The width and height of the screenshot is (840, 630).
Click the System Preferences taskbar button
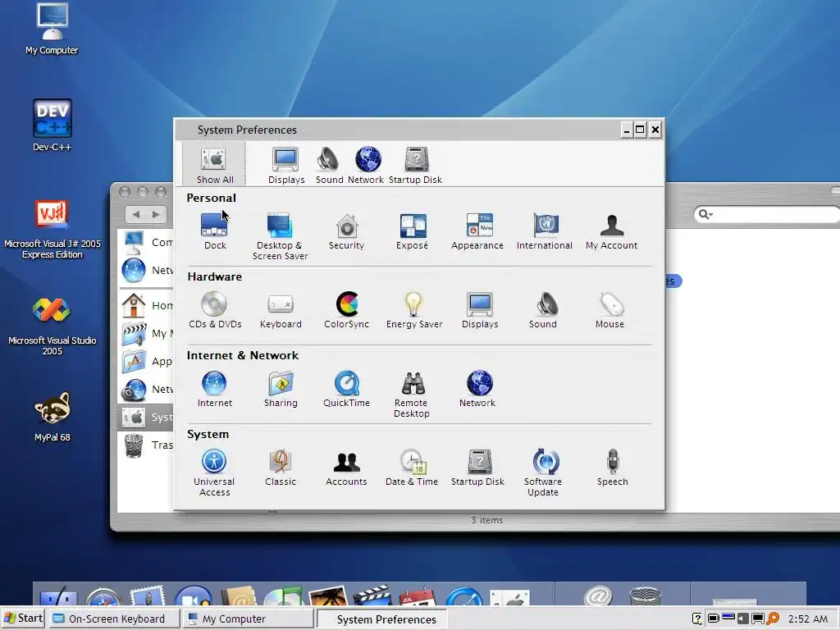coord(382,619)
